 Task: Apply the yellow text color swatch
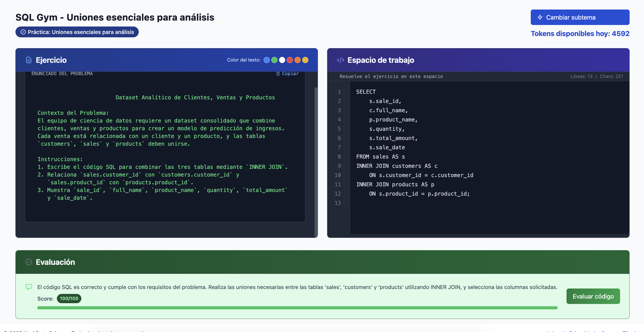click(305, 60)
